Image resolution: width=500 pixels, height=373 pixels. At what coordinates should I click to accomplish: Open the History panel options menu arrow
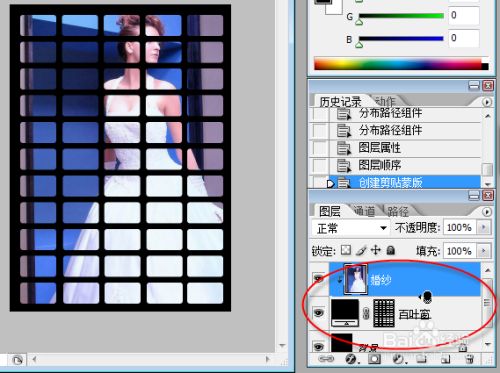pos(487,102)
